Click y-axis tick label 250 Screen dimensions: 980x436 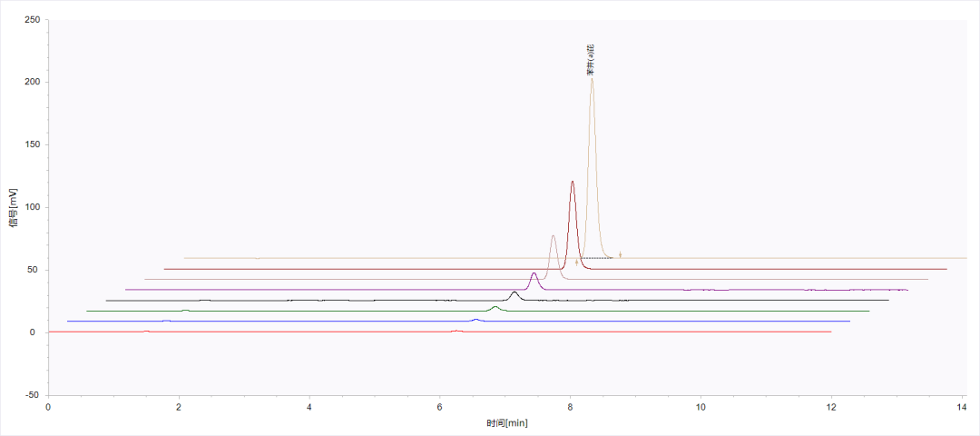tap(33, 20)
